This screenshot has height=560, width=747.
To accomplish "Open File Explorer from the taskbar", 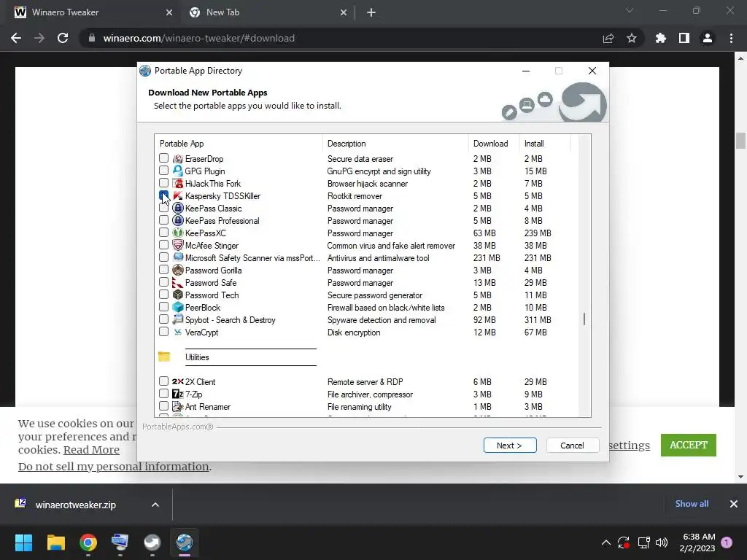I will [55, 542].
